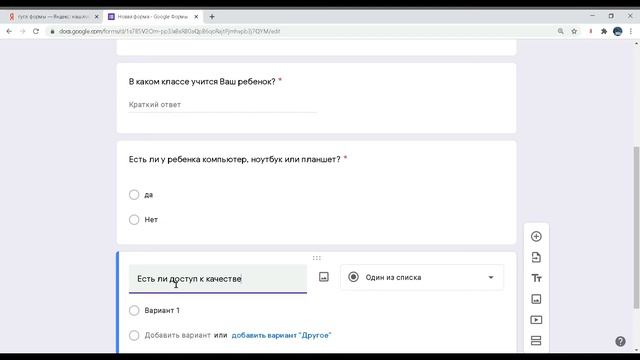Add a new question with the plus icon

pos(536,236)
